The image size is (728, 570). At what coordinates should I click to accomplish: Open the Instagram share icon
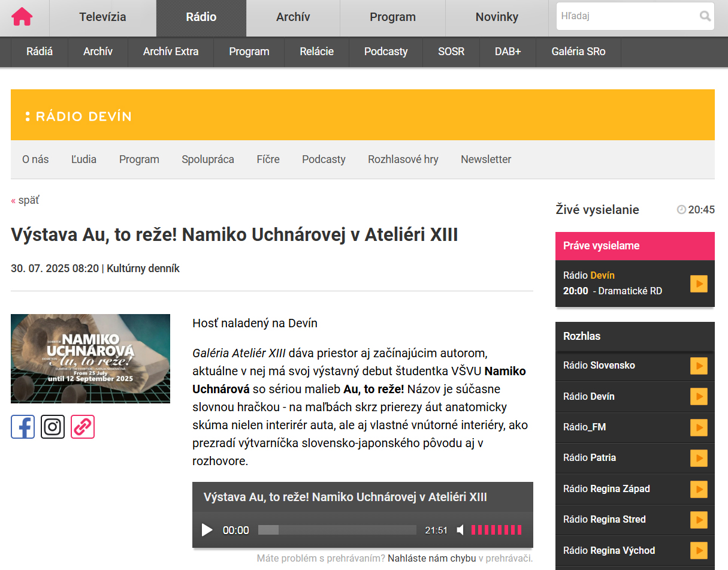(53, 427)
